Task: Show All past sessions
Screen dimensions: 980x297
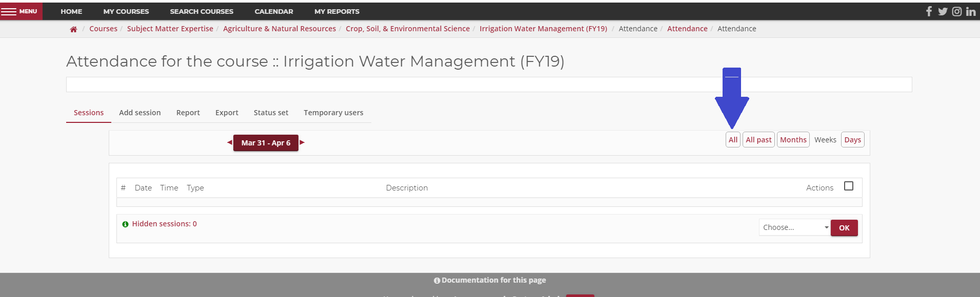Action: pyautogui.click(x=758, y=140)
